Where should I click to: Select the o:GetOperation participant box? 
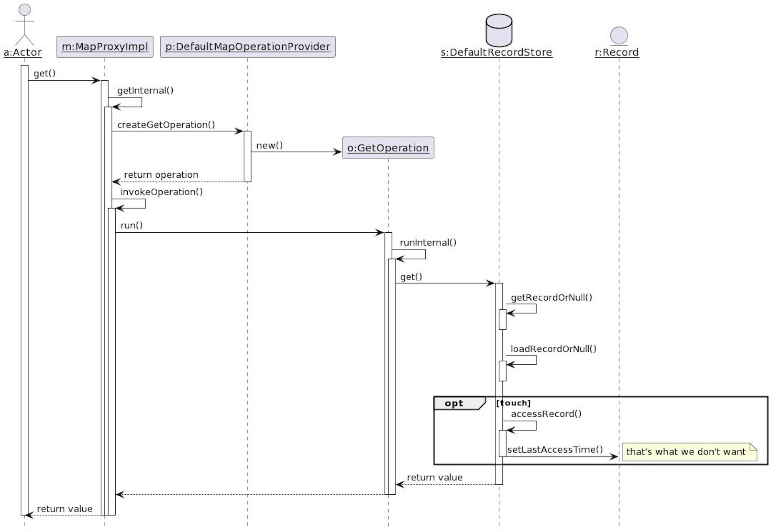(388, 148)
